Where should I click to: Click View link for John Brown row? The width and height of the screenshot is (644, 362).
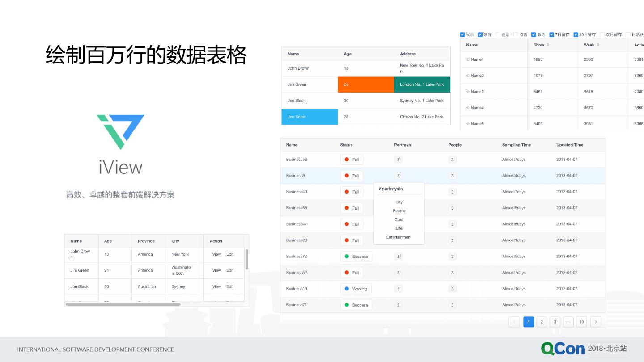(216, 254)
